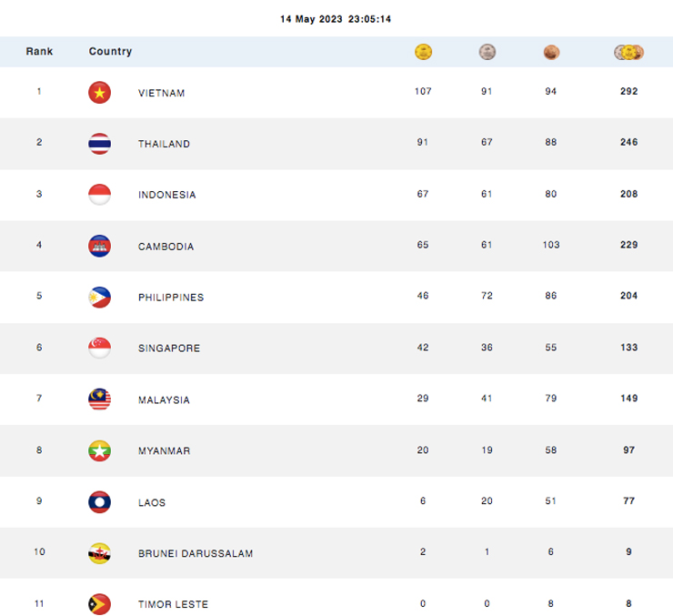Open the INDONESIA country name
The width and height of the screenshot is (673, 616).
(x=167, y=195)
